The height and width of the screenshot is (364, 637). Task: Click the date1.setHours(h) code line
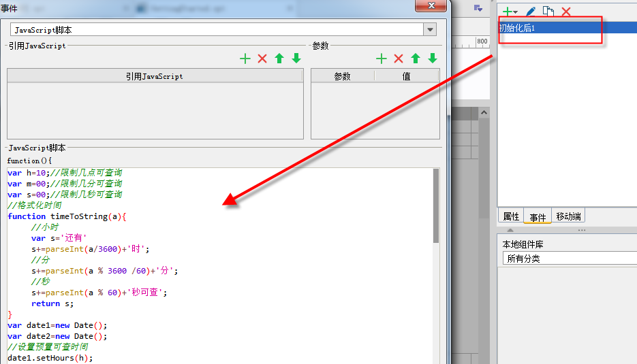[50, 358]
